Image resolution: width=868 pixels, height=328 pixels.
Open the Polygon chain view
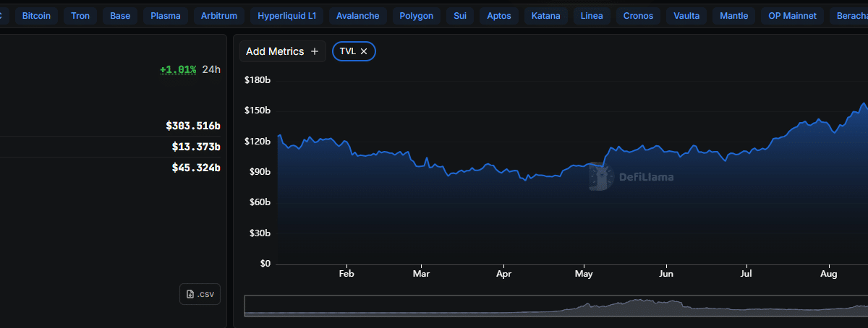pyautogui.click(x=417, y=15)
